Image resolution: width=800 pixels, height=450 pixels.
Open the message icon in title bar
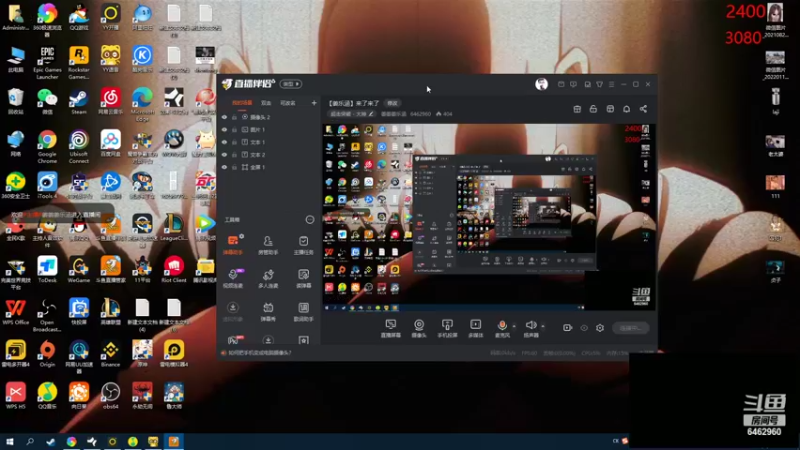pos(573,84)
